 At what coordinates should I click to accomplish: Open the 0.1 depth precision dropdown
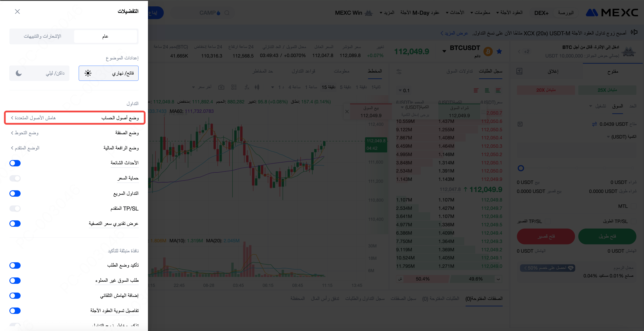(404, 90)
